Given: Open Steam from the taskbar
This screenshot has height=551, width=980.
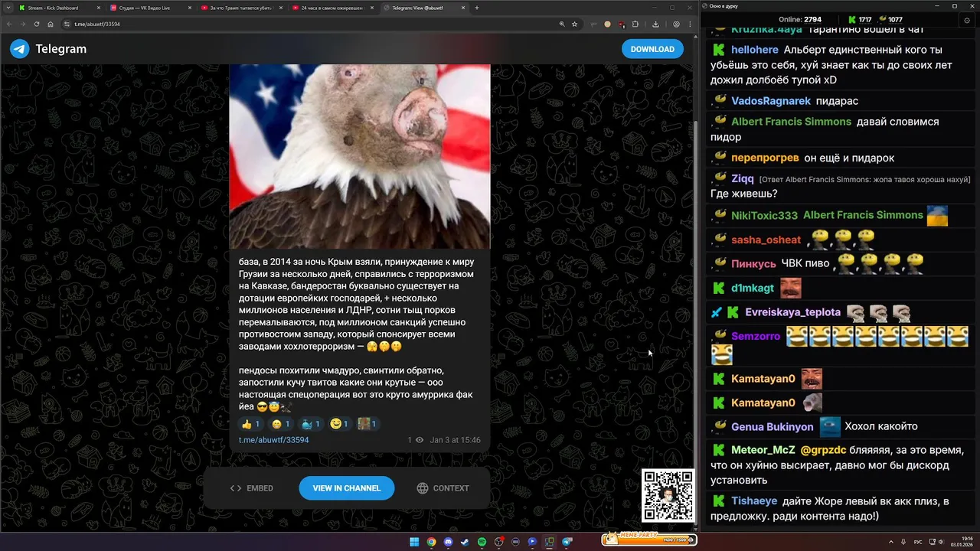Looking at the screenshot, I should pos(465,542).
